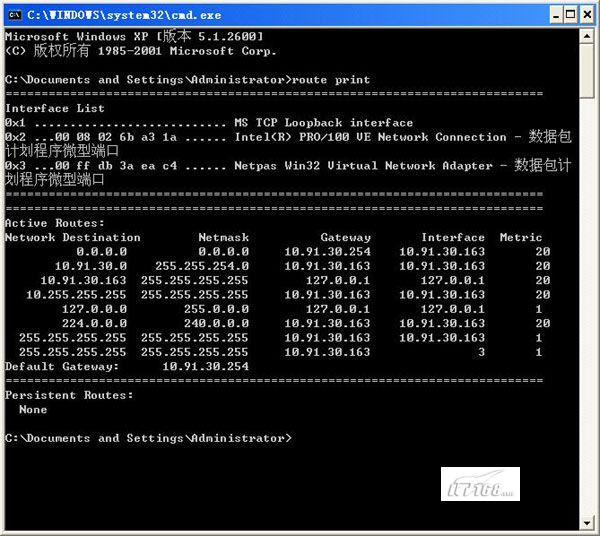Screen dimensions: 600x536
Task: Click the 'Gateway' column header
Action: pyautogui.click(x=346, y=238)
